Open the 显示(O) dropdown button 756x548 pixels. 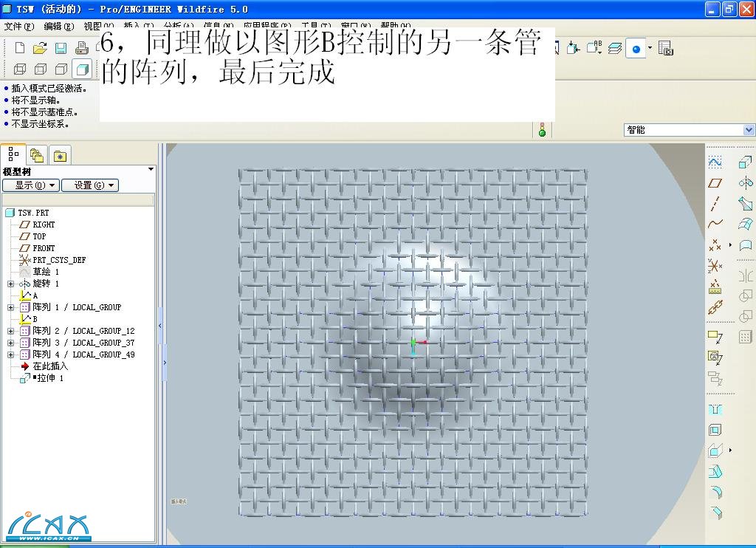(x=31, y=185)
